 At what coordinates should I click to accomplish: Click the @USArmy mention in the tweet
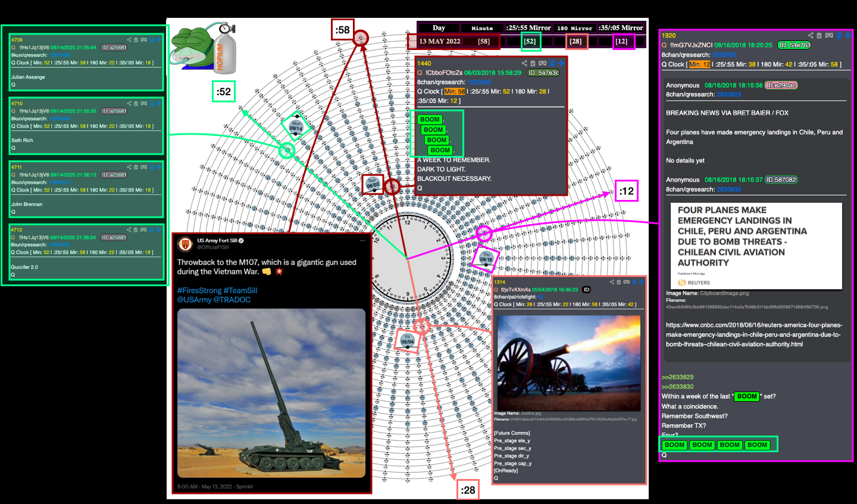point(194,300)
